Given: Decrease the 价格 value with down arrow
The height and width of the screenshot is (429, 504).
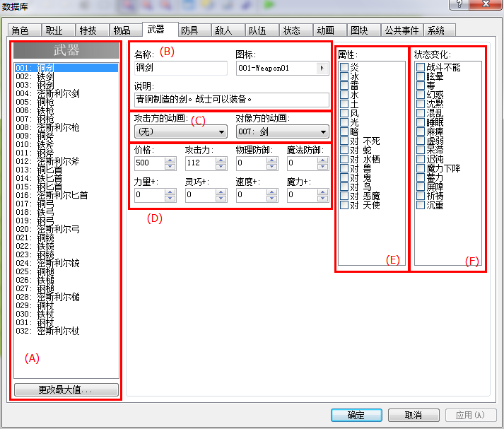Looking at the screenshot, I should [170, 167].
